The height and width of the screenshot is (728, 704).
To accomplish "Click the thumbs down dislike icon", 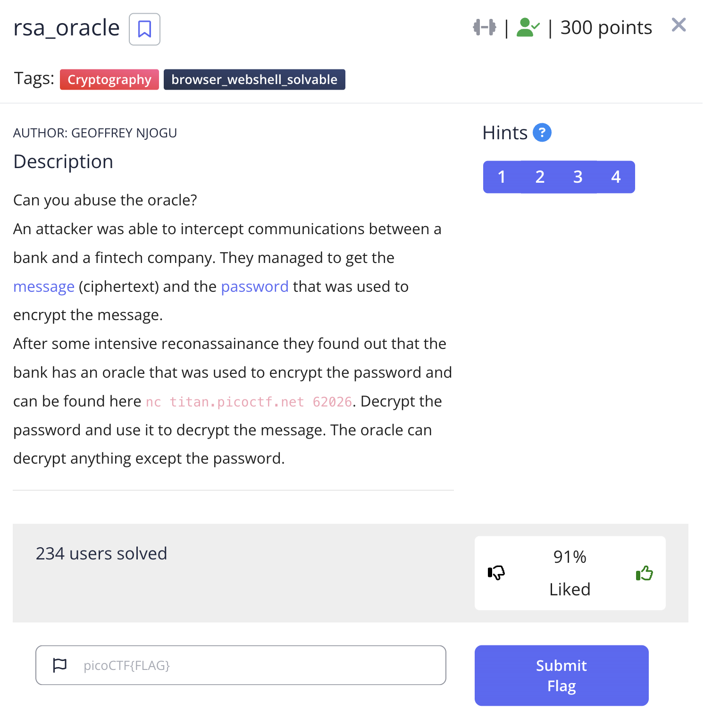I will [x=496, y=573].
